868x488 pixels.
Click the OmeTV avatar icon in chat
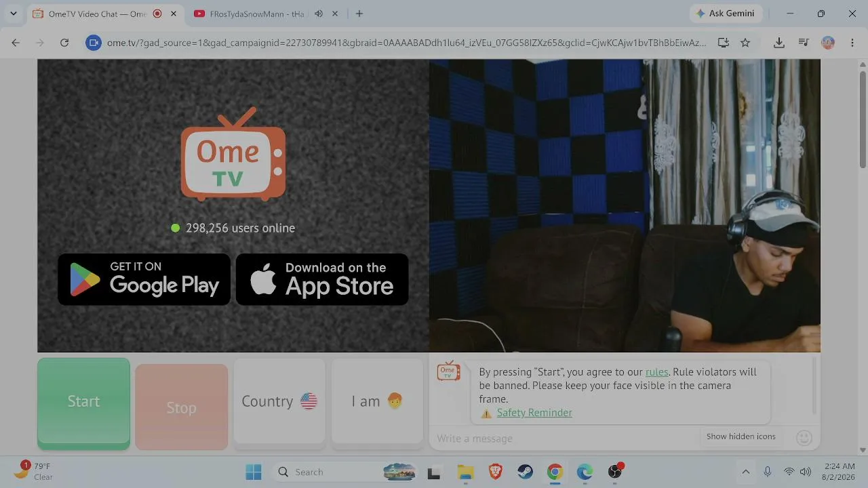point(448,371)
